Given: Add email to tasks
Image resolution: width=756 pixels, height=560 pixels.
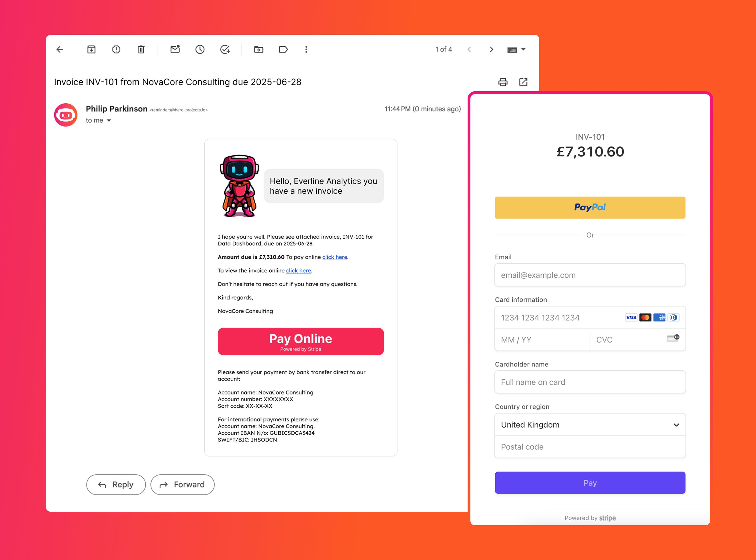Looking at the screenshot, I should click(x=225, y=50).
